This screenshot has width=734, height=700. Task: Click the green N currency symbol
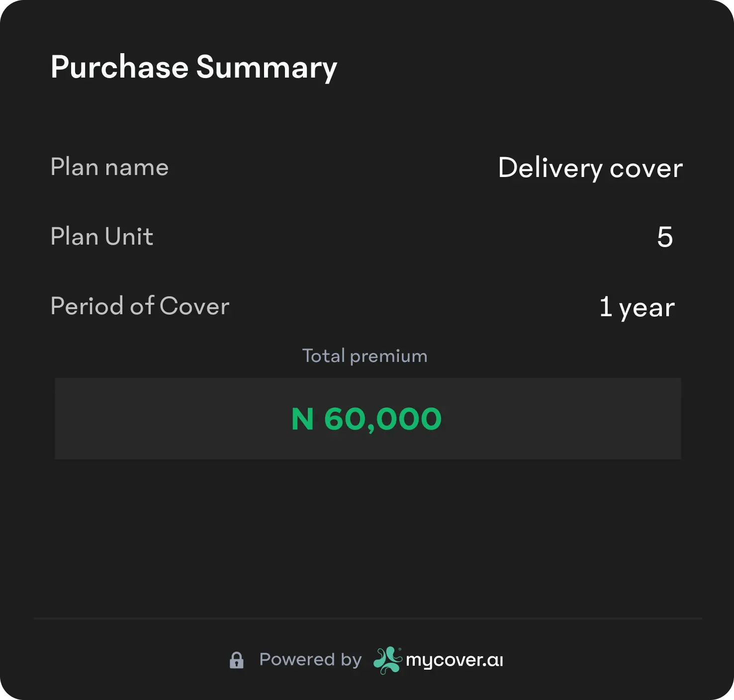click(302, 419)
